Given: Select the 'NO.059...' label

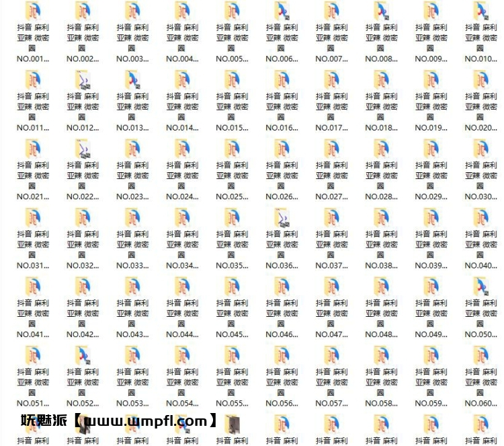Looking at the screenshot, I should point(431,403).
